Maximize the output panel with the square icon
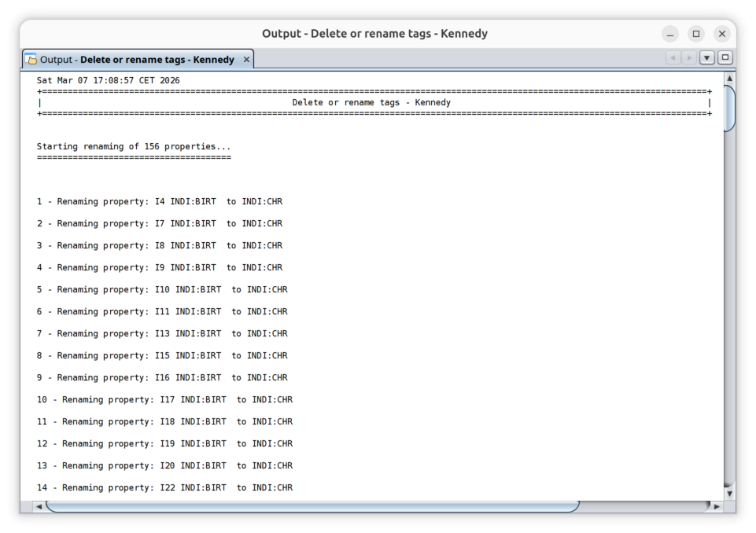This screenshot has width=756, height=533. (725, 58)
